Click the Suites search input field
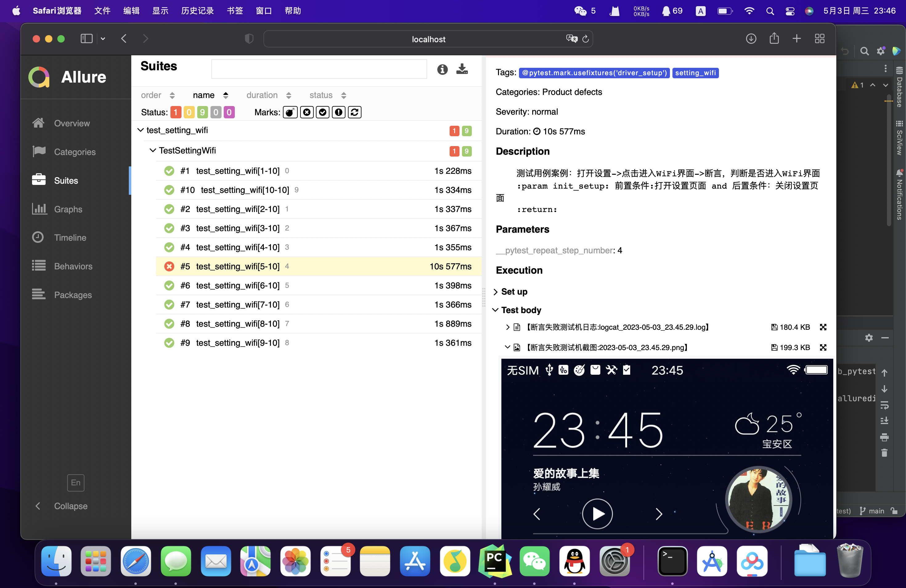 click(x=319, y=69)
